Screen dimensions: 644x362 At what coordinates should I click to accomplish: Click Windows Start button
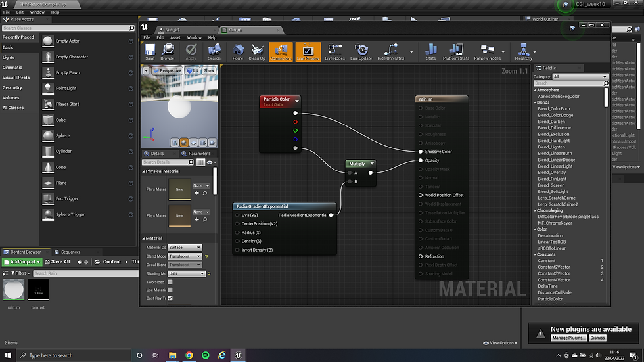tap(8, 355)
